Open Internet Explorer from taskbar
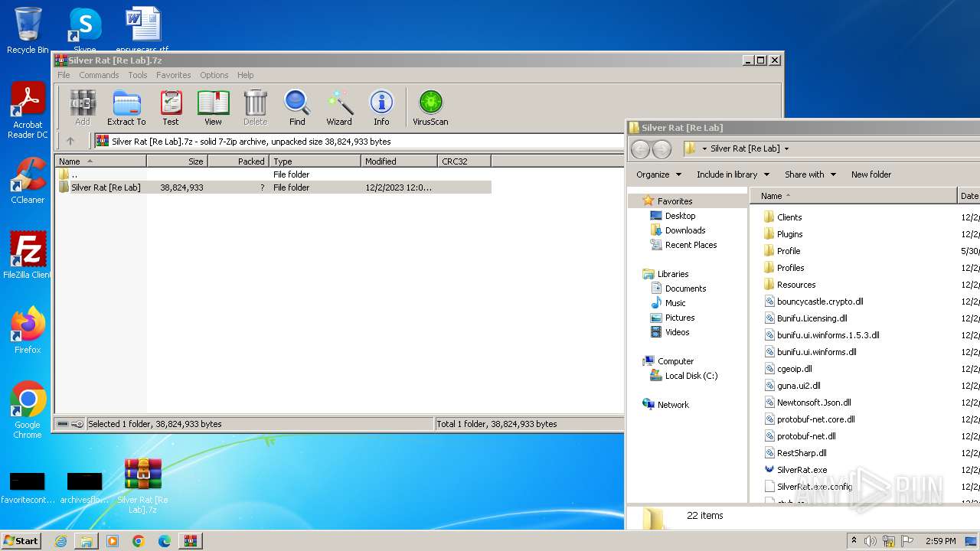The width and height of the screenshot is (980, 551). point(60,541)
